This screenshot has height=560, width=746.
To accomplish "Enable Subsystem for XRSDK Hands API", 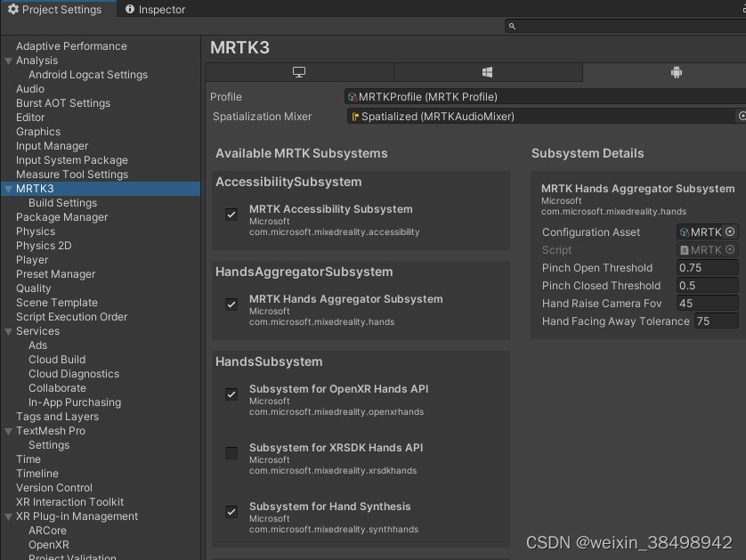I will (x=231, y=453).
